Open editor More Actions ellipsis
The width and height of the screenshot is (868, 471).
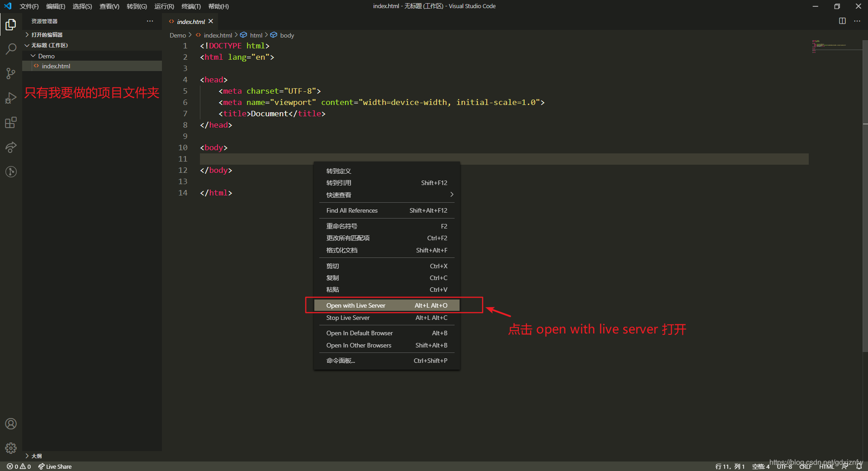click(x=857, y=21)
